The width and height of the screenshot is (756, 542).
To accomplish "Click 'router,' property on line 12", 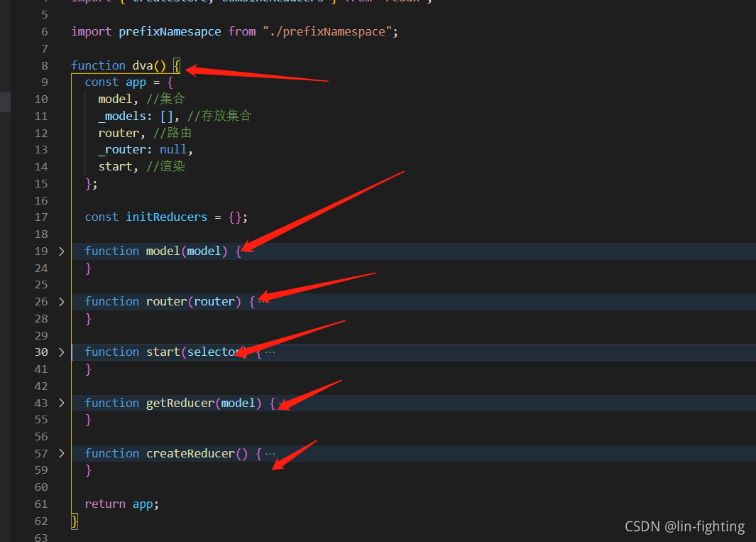I will (121, 134).
